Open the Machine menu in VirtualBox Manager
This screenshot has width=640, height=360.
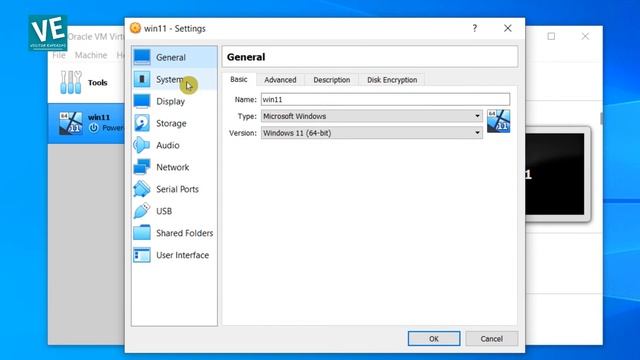tap(91, 55)
